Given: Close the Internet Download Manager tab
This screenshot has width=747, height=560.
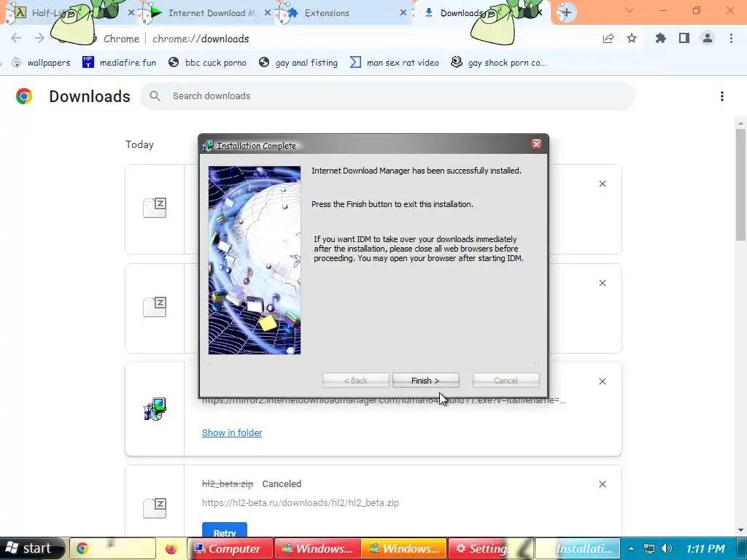Looking at the screenshot, I should click(267, 13).
